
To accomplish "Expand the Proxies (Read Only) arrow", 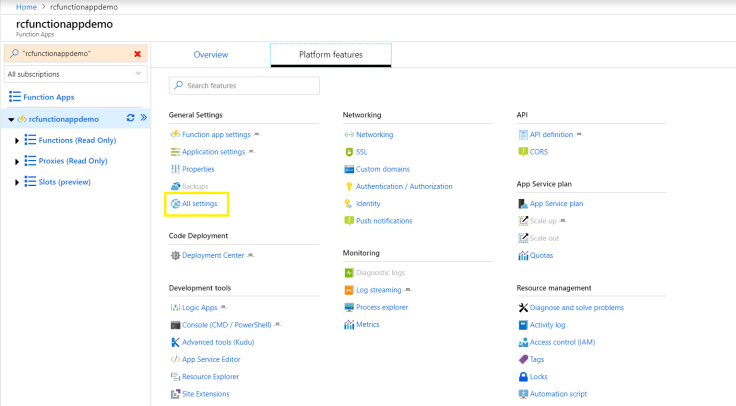I will pos(17,161).
